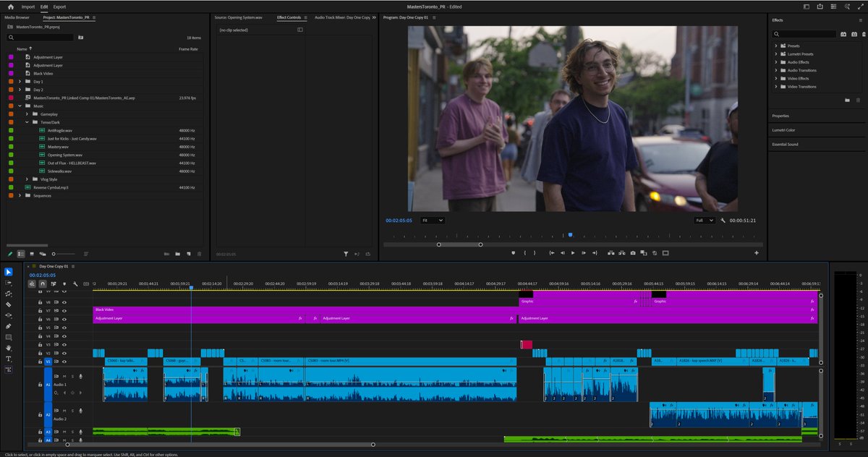The width and height of the screenshot is (868, 457).
Task: Toggle snapping magnet in timeline
Action: pyautogui.click(x=43, y=284)
